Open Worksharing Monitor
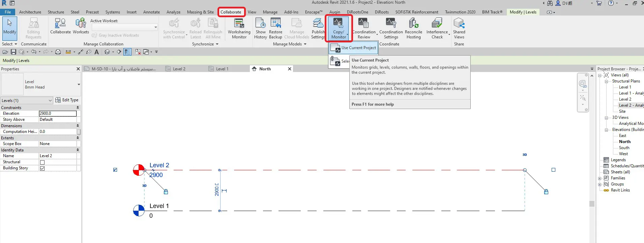The height and width of the screenshot is (243, 644). click(x=239, y=29)
